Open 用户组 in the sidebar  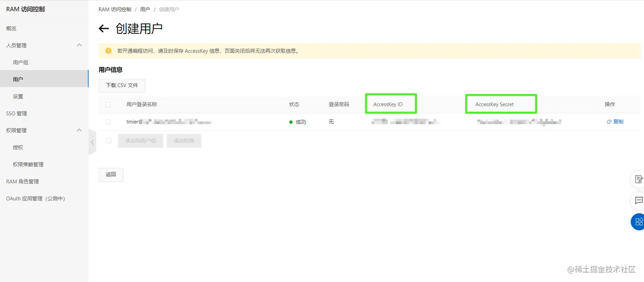click(x=20, y=63)
